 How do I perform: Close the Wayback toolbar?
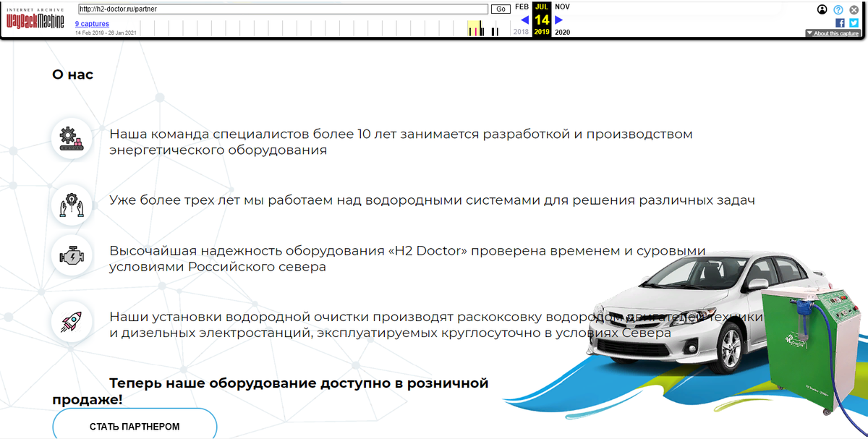[x=854, y=9]
